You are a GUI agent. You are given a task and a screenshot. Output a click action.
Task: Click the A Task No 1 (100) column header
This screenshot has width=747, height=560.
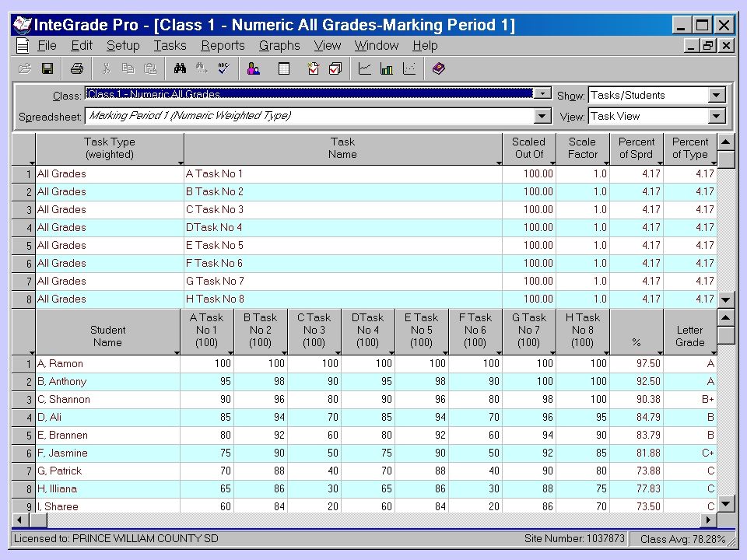point(207,332)
